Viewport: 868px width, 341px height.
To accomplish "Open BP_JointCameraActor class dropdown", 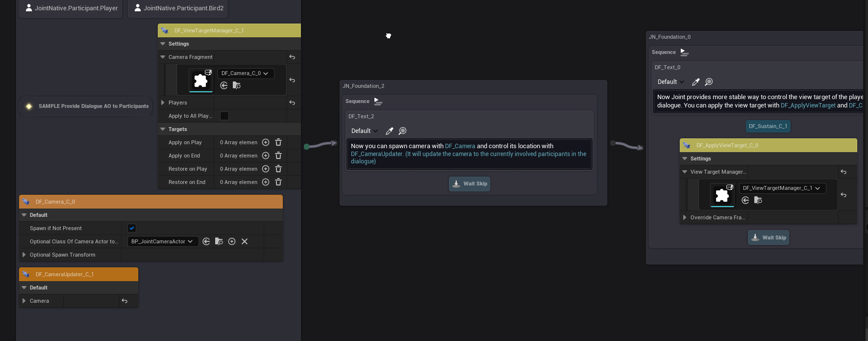I will pos(162,241).
